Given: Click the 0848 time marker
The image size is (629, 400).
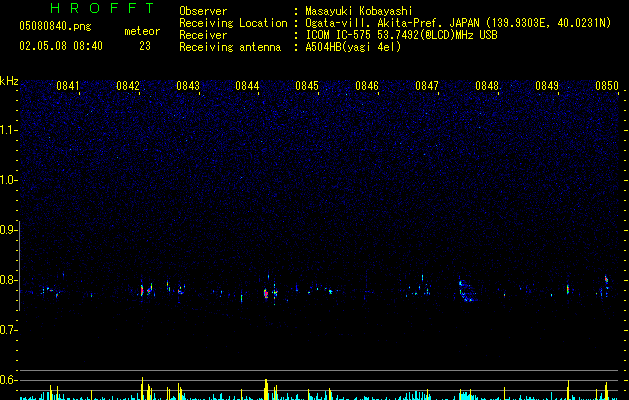Looking at the screenshot, I should pos(487,86).
